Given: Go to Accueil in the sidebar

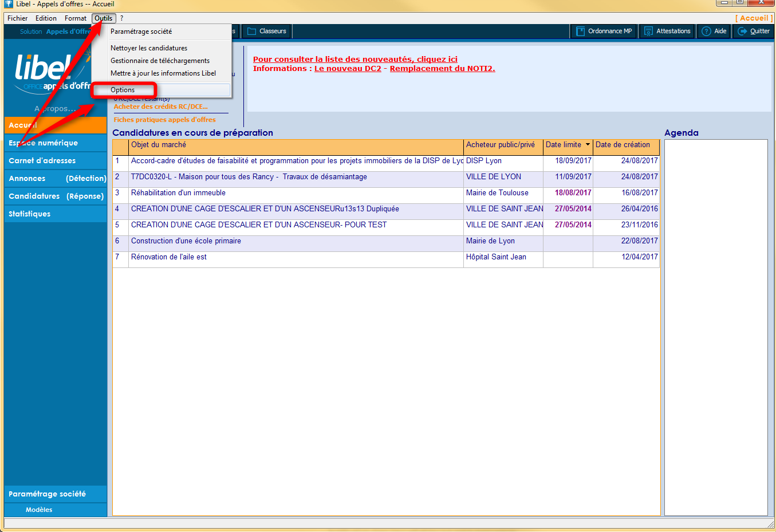Looking at the screenshot, I should click(56, 125).
